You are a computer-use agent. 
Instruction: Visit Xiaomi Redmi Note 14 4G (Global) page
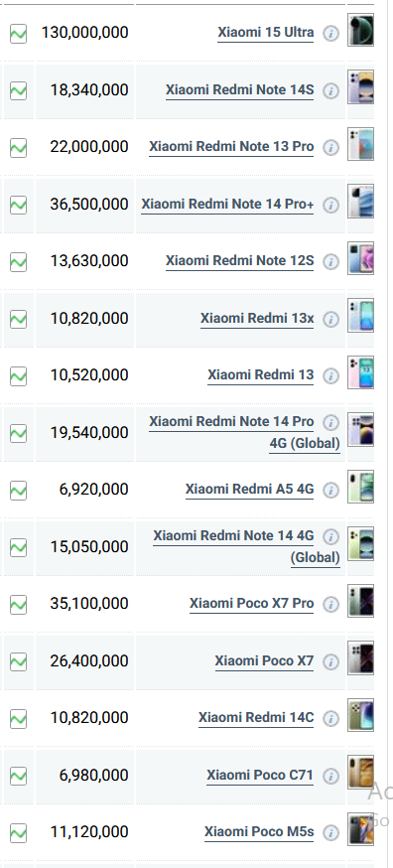[x=246, y=546]
